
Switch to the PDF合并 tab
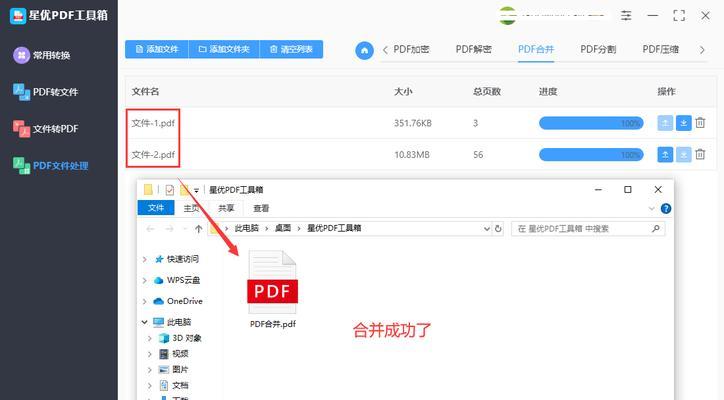536,49
